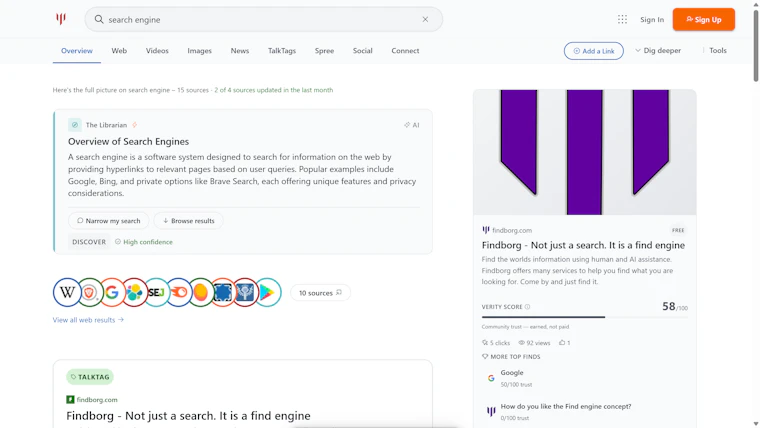Switch to the Web tab
The image size is (760, 428).
(x=119, y=50)
